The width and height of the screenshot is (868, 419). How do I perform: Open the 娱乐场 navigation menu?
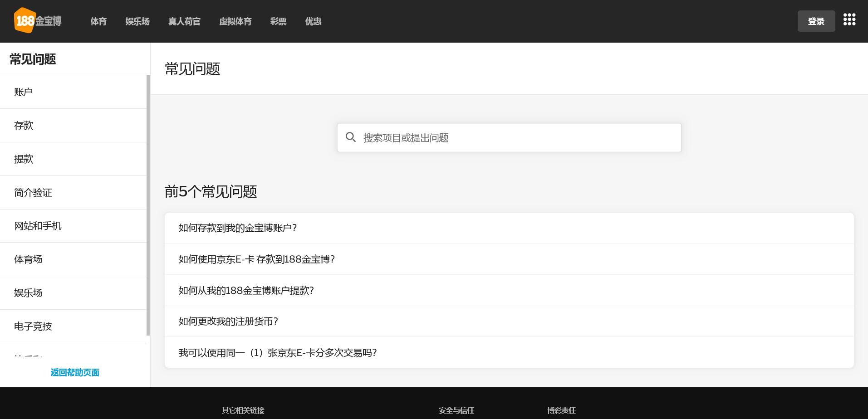coord(137,21)
